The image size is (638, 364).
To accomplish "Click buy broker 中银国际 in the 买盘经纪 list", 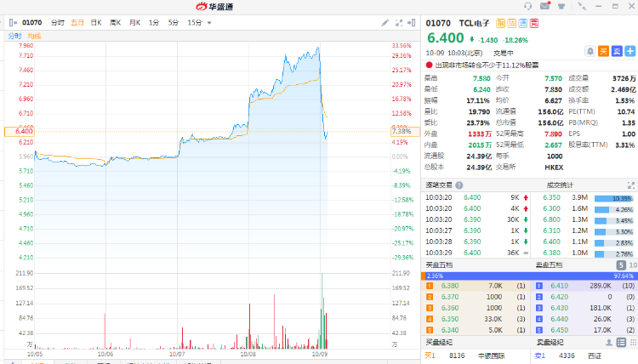I will click(x=492, y=355).
